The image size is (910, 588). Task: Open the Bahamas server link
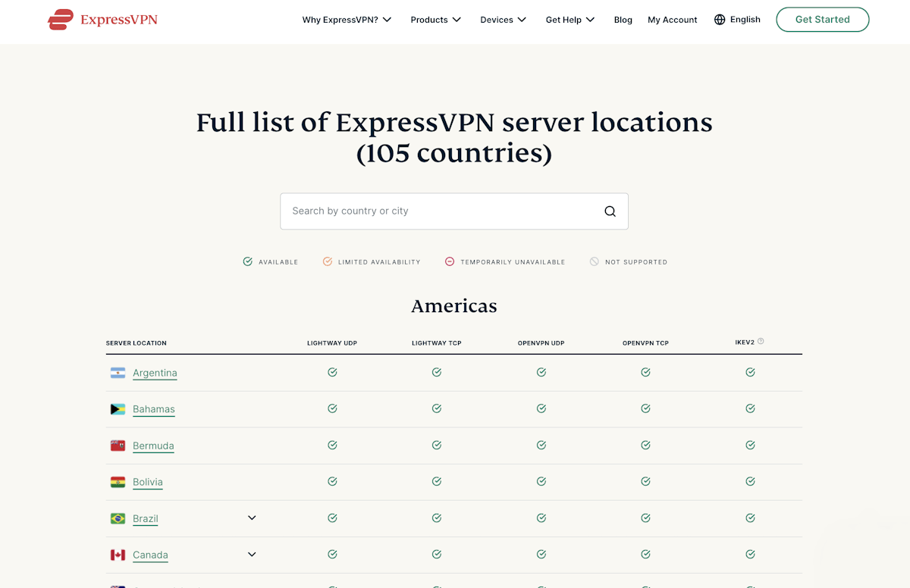coord(154,409)
